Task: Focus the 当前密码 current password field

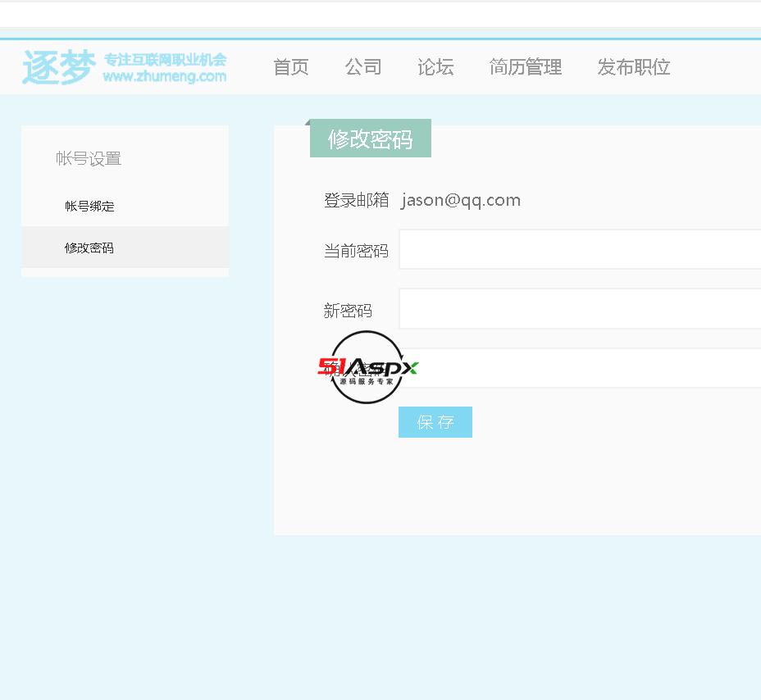Action: click(579, 250)
